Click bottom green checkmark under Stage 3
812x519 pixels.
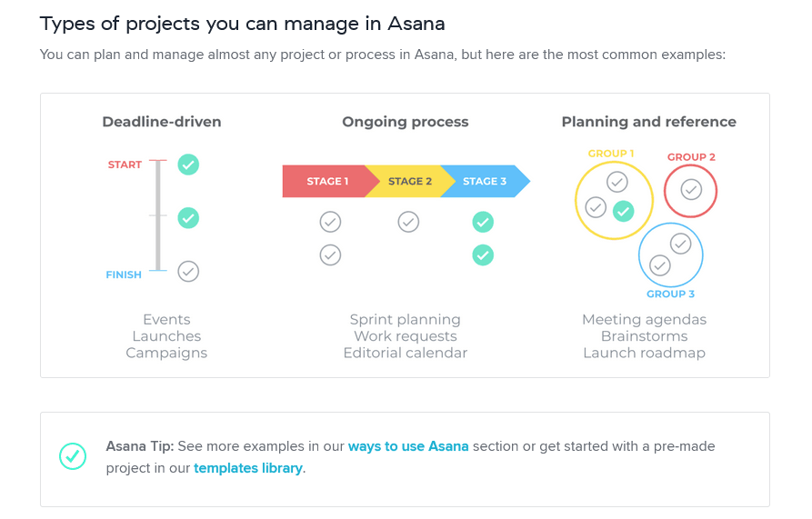tap(483, 255)
